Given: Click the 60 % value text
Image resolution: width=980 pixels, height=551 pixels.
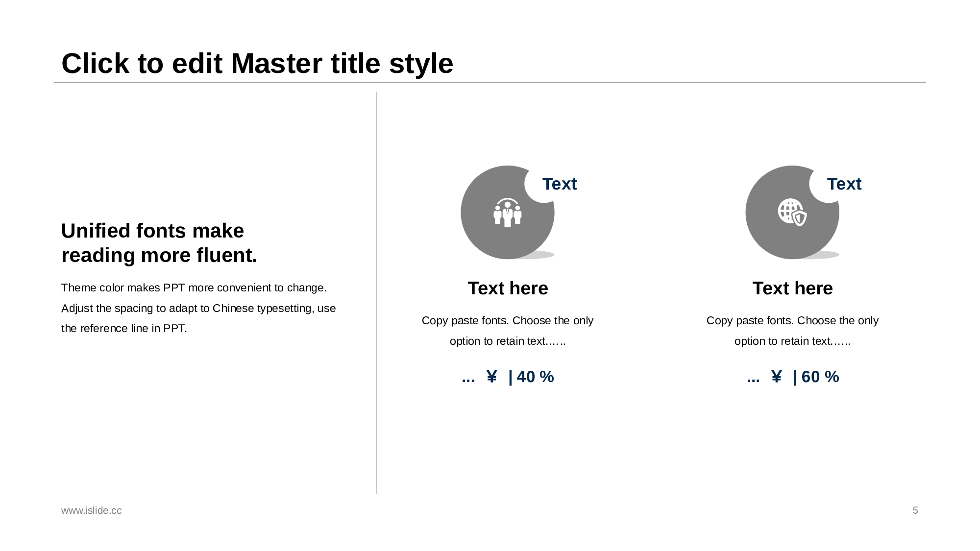Looking at the screenshot, I should (x=820, y=377).
